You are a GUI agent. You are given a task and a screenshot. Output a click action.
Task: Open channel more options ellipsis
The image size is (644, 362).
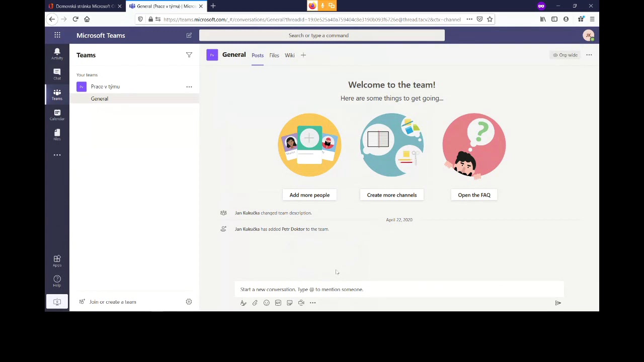589,55
